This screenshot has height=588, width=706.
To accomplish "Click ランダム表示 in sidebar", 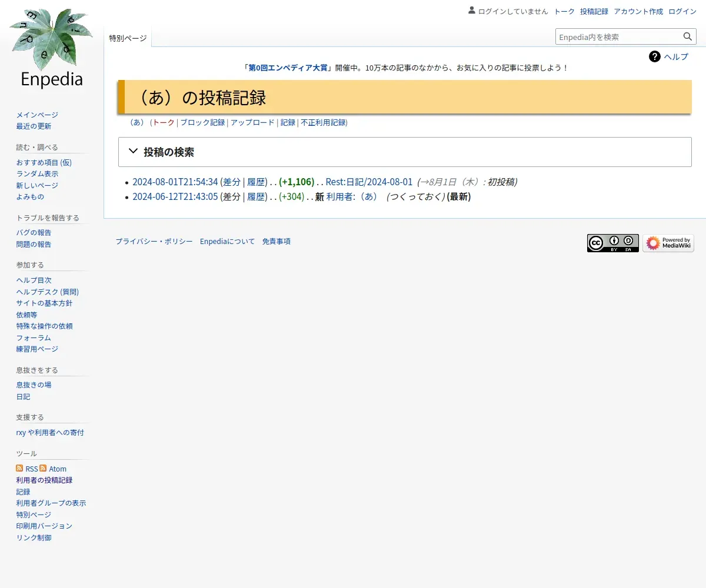I will 37,173.
